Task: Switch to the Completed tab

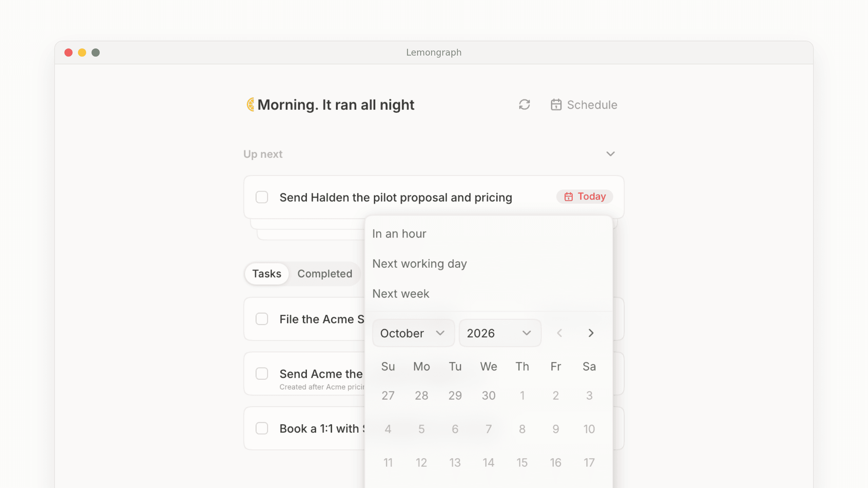Action: pos(325,273)
